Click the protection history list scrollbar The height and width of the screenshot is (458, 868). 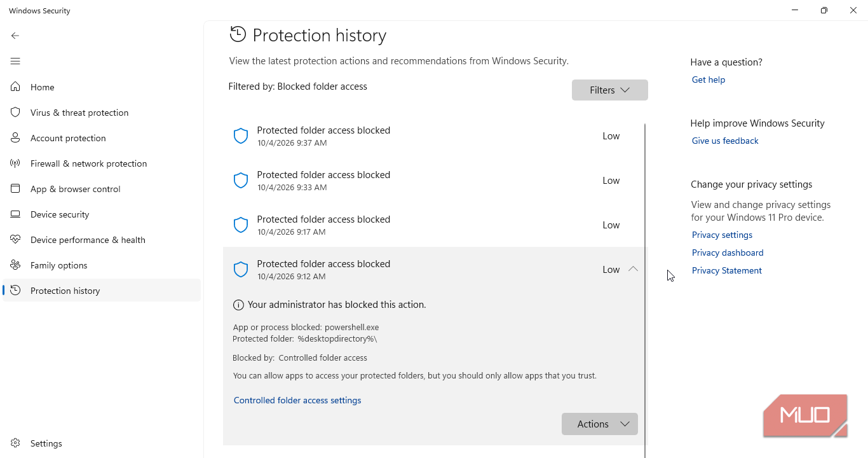coord(645,291)
